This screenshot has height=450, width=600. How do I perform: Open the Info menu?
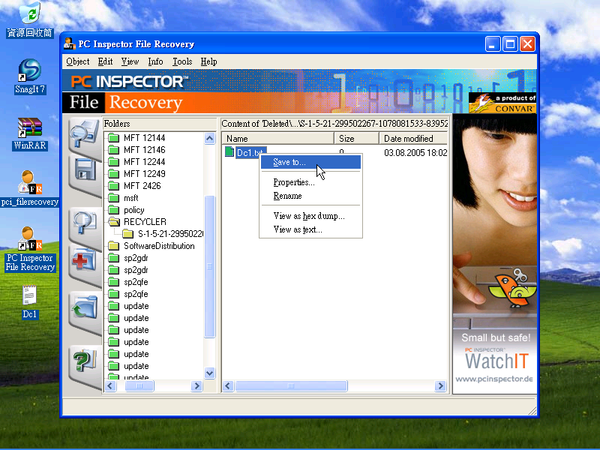tap(155, 62)
